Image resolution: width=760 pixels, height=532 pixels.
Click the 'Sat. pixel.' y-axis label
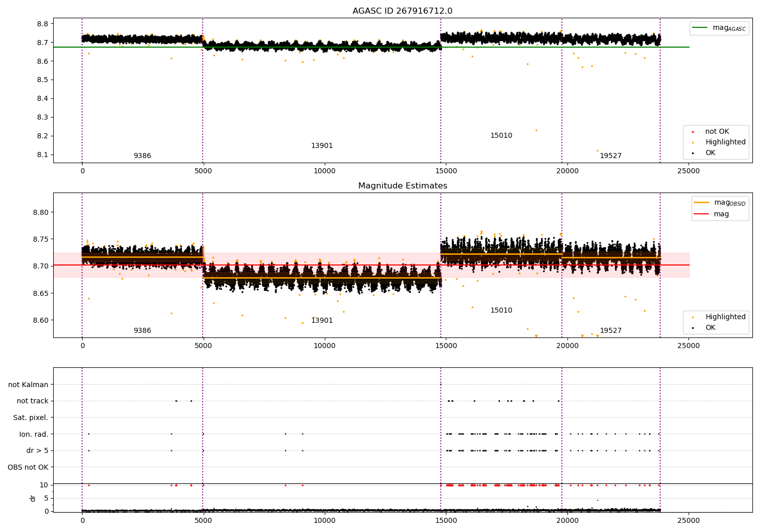[31, 418]
